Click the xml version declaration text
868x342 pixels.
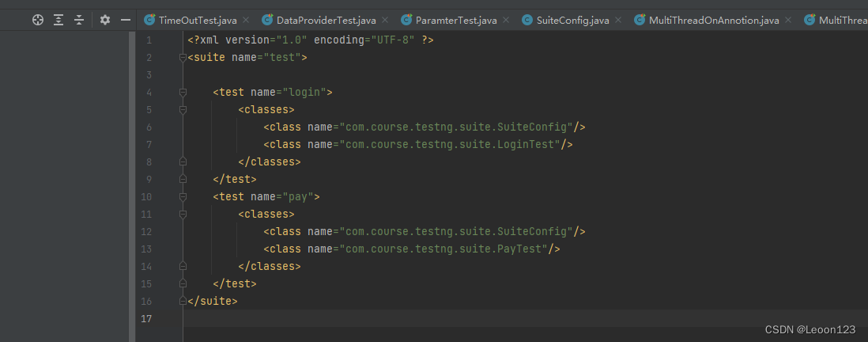pos(310,40)
